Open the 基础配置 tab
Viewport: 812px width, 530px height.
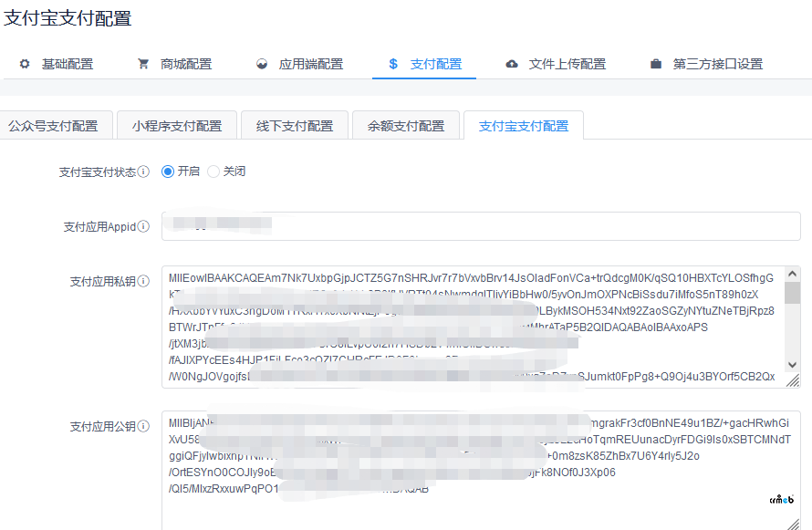[x=57, y=64]
